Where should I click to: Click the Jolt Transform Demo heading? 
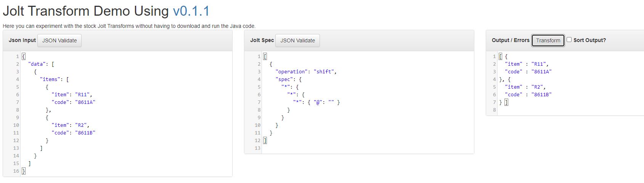click(x=106, y=11)
